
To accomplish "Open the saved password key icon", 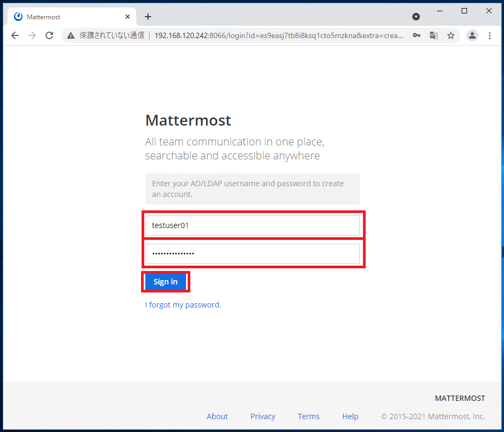I will (x=417, y=35).
